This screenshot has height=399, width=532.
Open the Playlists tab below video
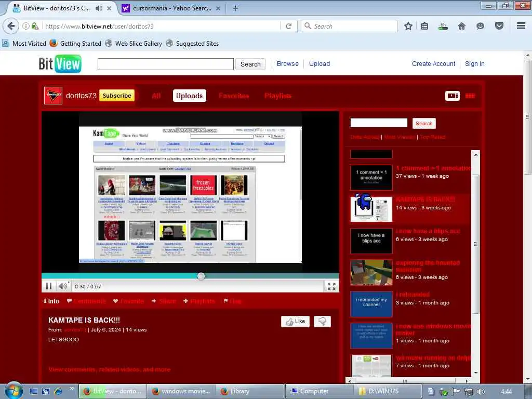[199, 301]
